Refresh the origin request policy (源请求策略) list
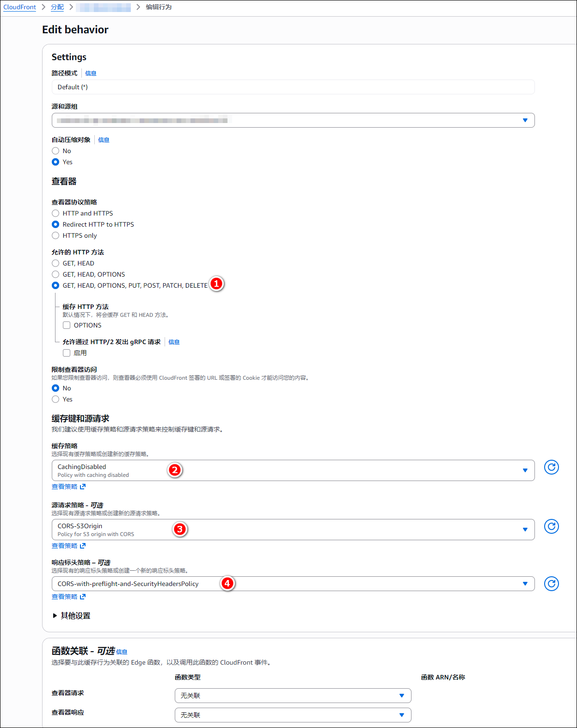 pos(551,526)
